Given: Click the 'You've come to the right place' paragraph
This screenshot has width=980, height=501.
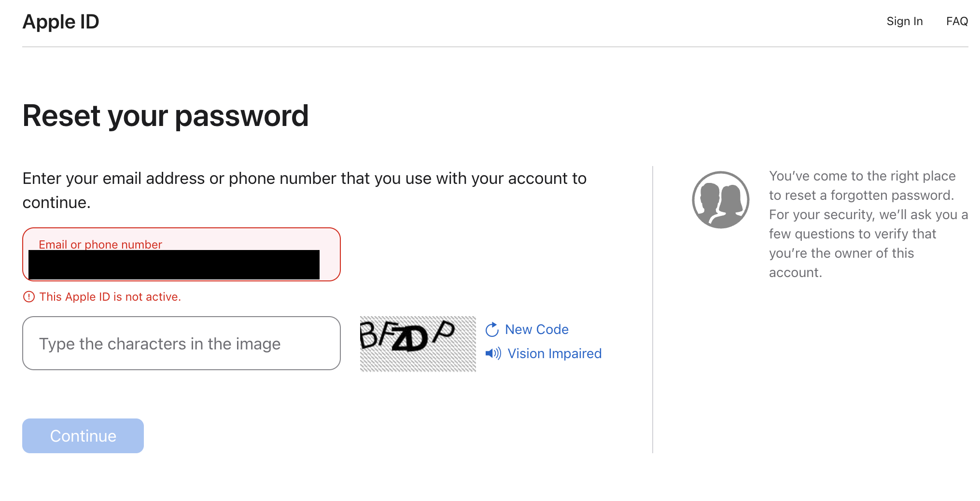Looking at the screenshot, I should [868, 224].
